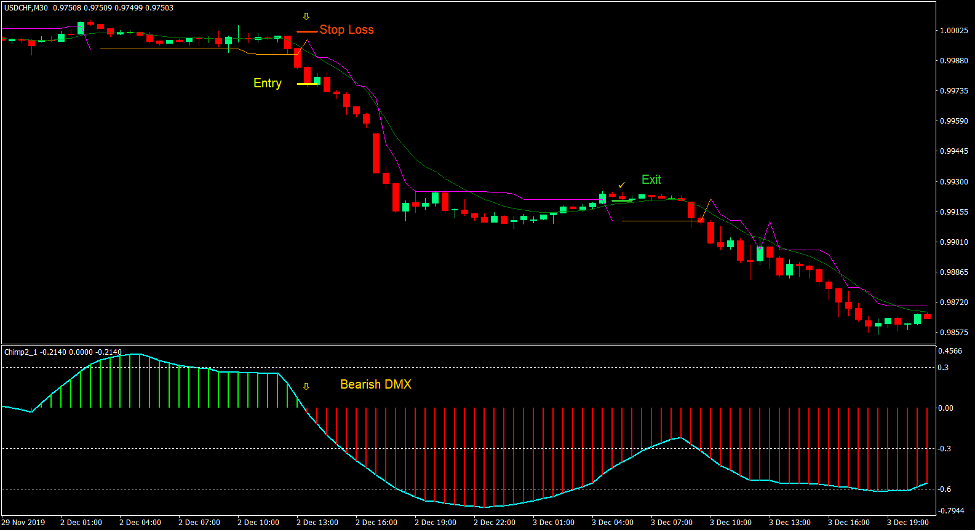Click price level 0.98720 on the axis
Screen dimensions: 977x531
(x=953, y=302)
